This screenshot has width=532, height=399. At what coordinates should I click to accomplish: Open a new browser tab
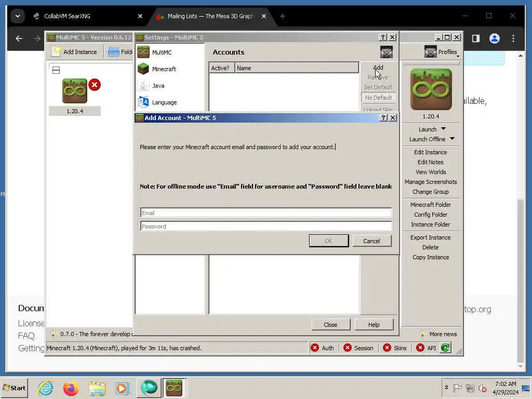click(x=282, y=16)
